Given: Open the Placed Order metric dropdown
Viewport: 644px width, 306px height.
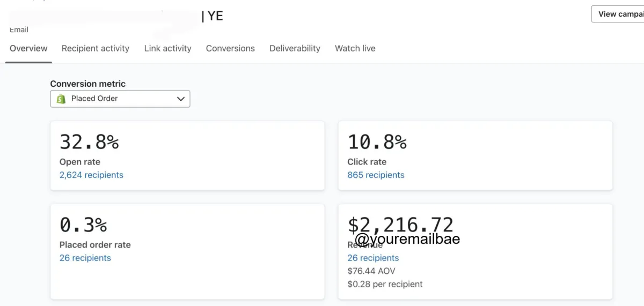Looking at the screenshot, I should pos(120,99).
